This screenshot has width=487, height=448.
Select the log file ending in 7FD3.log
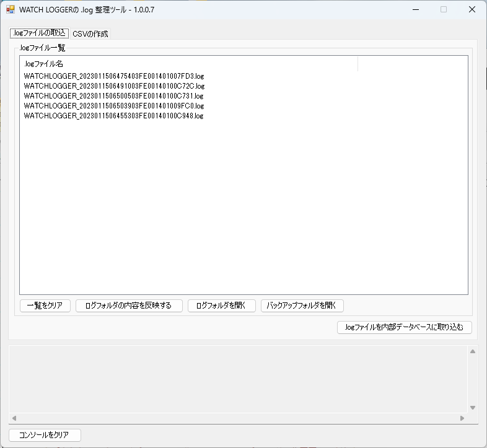(x=113, y=76)
